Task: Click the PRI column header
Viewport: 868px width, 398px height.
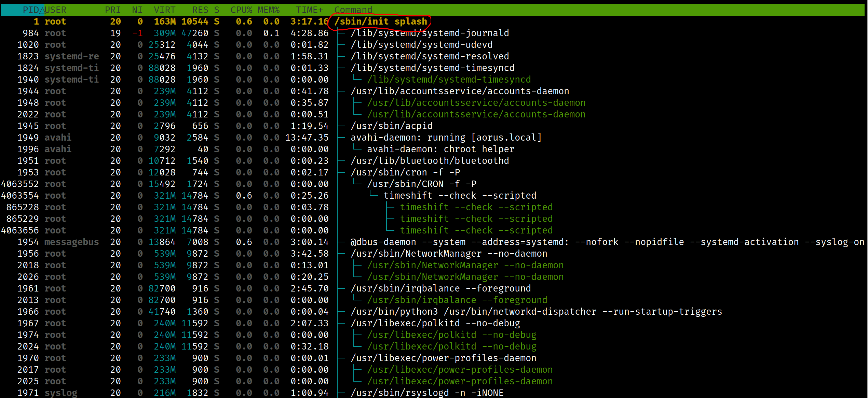Action: tap(113, 10)
